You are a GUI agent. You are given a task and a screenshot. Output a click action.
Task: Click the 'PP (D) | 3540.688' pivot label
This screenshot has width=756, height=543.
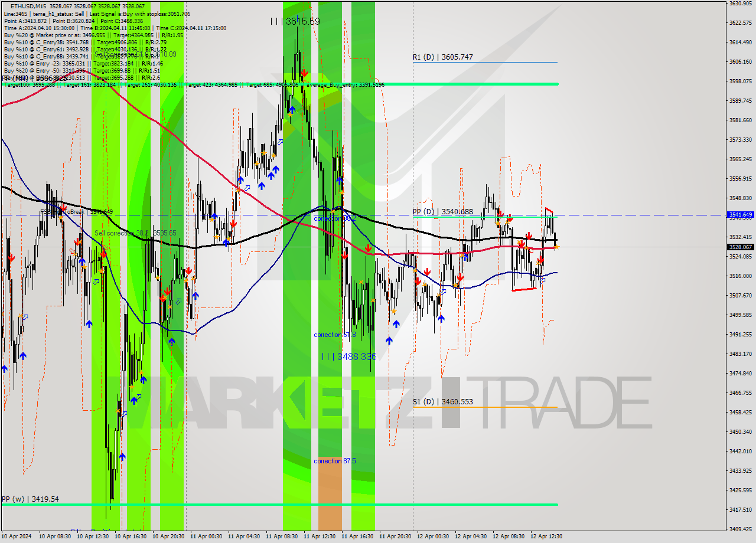click(x=442, y=211)
